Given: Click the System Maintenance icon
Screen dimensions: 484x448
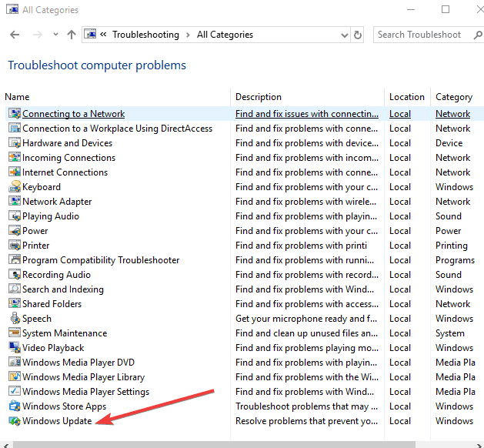Looking at the screenshot, I should tap(15, 333).
